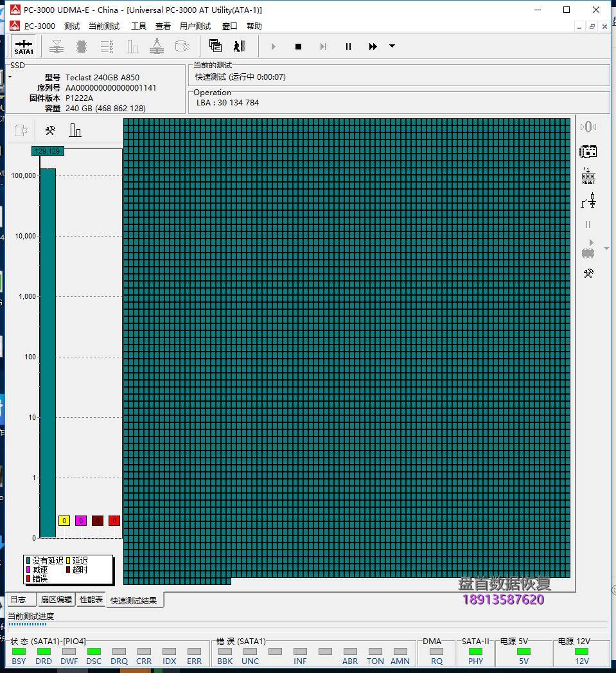The width and height of the screenshot is (616, 673).
Task: Open the 用户测试 menu
Action: [195, 26]
